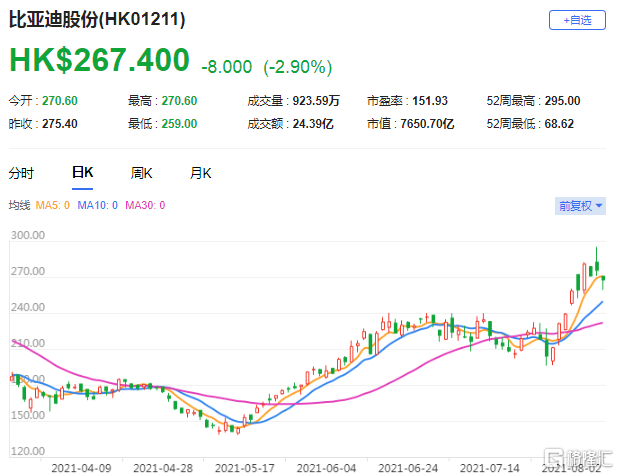Expand the 前复权 dropdown
Viewport: 619px width, 475px height.
point(580,206)
